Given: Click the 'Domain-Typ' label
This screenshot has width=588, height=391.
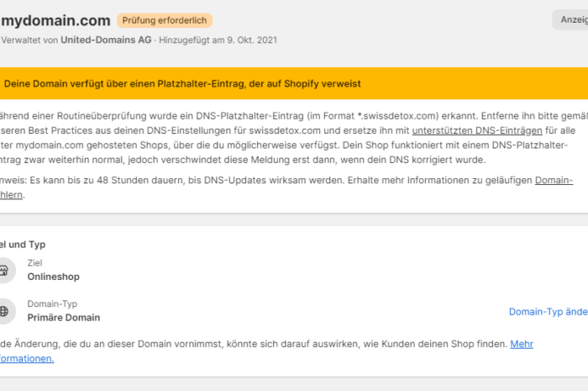Looking at the screenshot, I should point(52,304).
